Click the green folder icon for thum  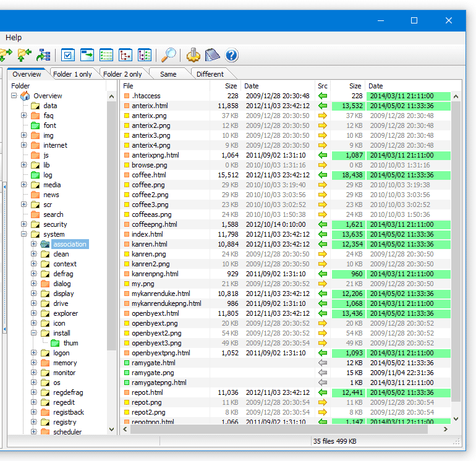(x=55, y=343)
